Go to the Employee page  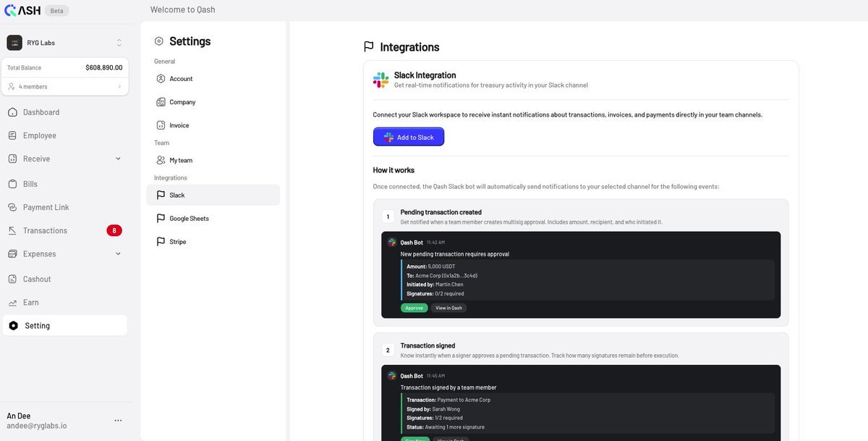40,135
